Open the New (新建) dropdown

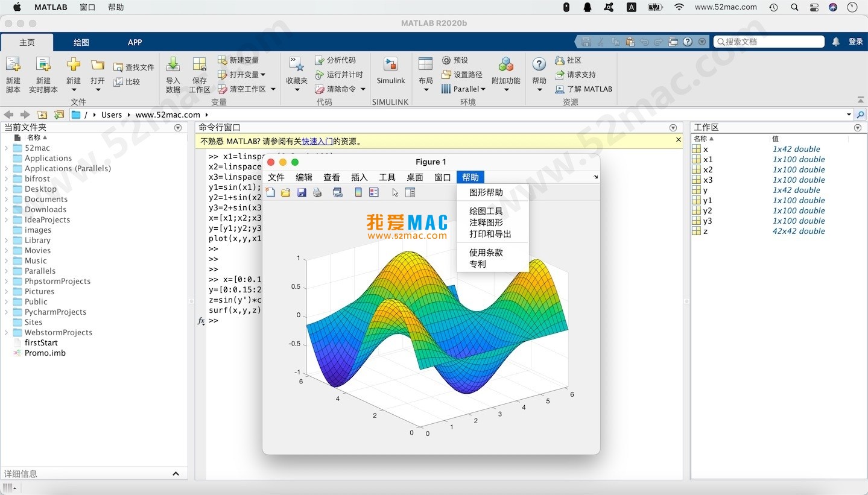point(74,90)
